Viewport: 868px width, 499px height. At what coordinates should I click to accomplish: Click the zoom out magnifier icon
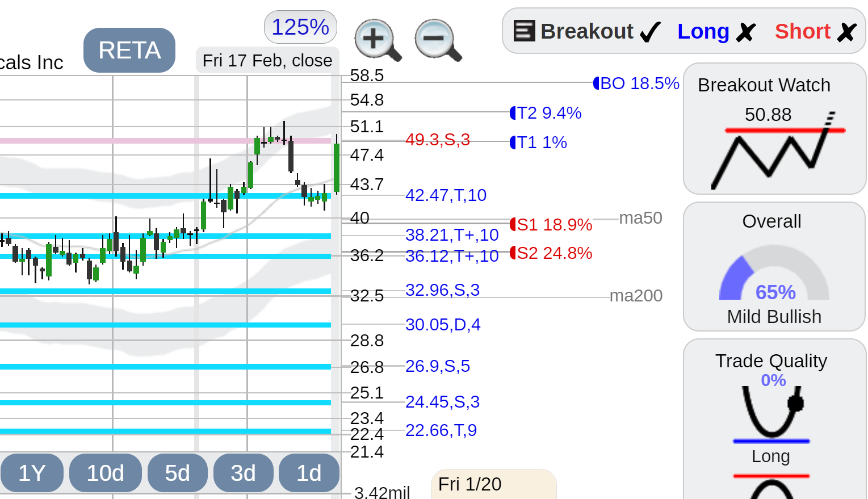pyautogui.click(x=438, y=40)
